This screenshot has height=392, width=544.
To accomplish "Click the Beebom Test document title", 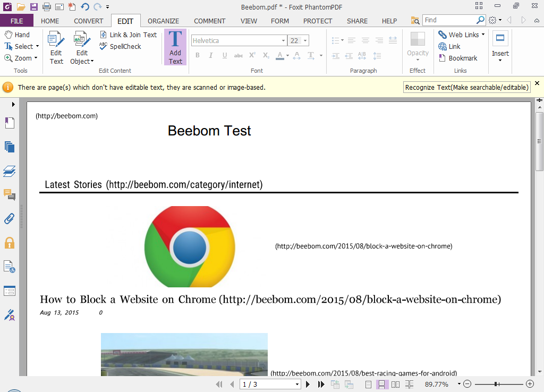I will tap(209, 131).
